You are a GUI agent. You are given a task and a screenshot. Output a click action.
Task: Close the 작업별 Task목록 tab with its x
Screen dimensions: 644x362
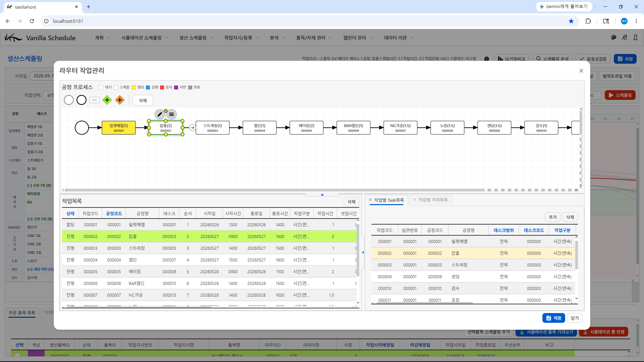pyautogui.click(x=370, y=200)
